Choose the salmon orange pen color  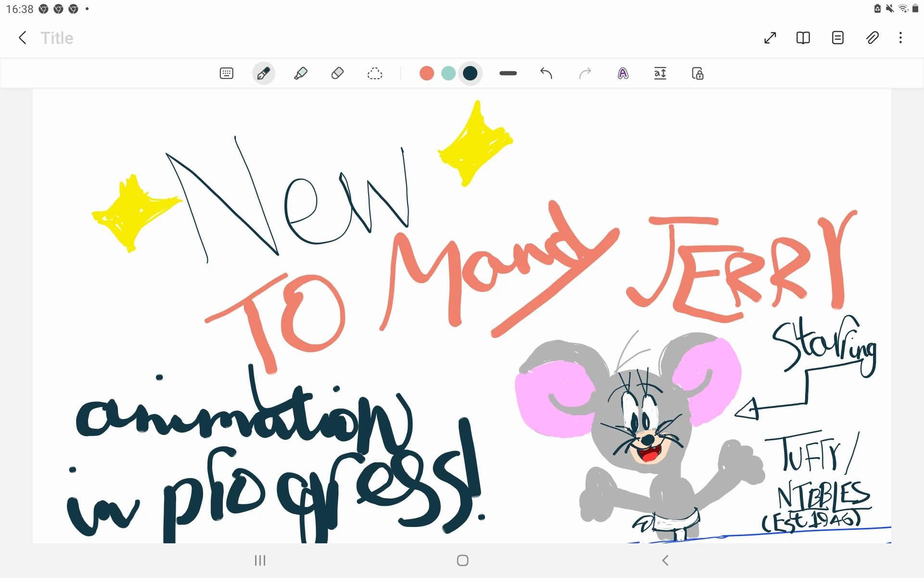coord(426,73)
